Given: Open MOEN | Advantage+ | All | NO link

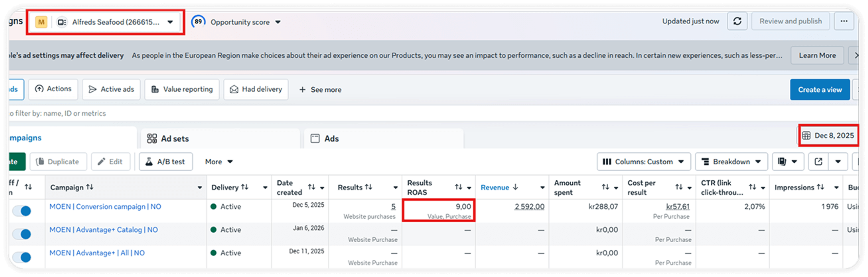Looking at the screenshot, I should (x=97, y=253).
